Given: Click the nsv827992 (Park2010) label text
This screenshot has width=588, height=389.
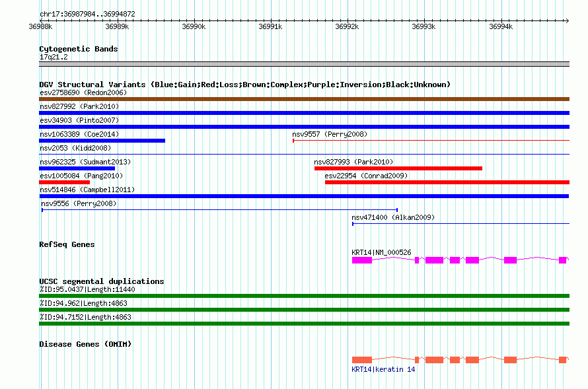Looking at the screenshot, I should click(x=79, y=106).
